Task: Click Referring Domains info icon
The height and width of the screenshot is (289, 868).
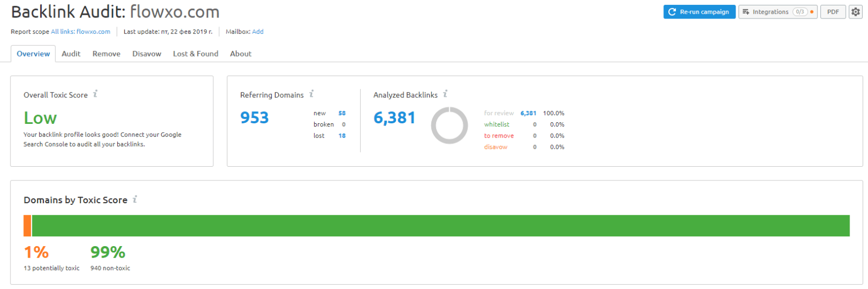Action: 311,94
